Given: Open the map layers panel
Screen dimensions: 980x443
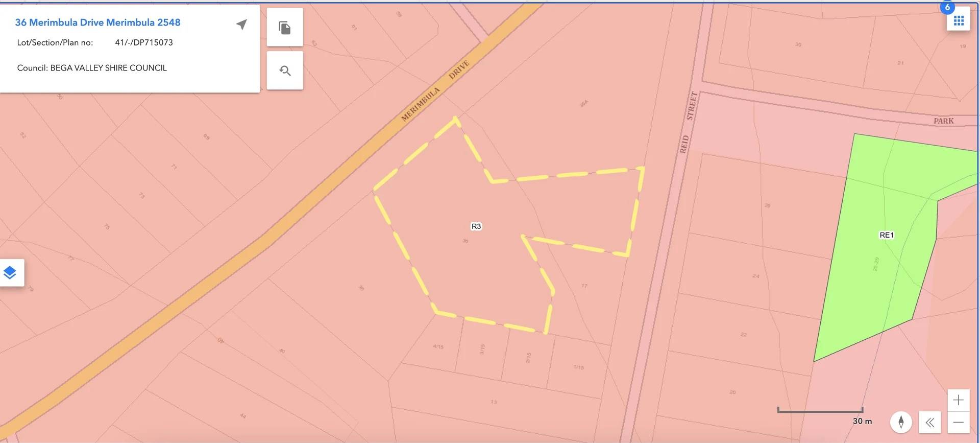Looking at the screenshot, I should 10,272.
